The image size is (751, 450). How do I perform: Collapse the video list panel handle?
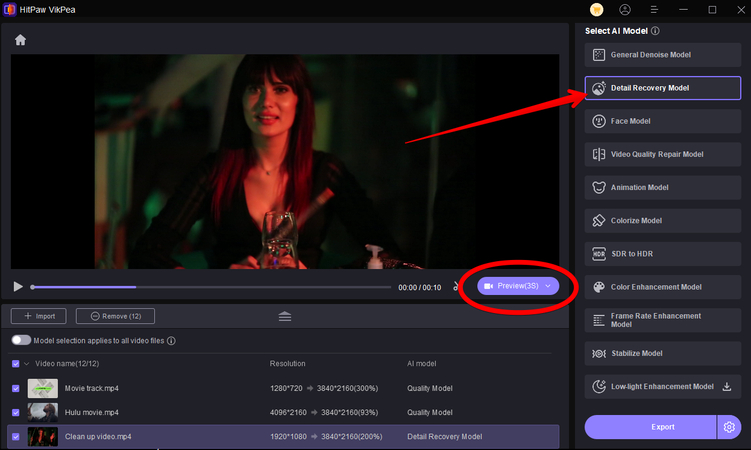pos(285,316)
